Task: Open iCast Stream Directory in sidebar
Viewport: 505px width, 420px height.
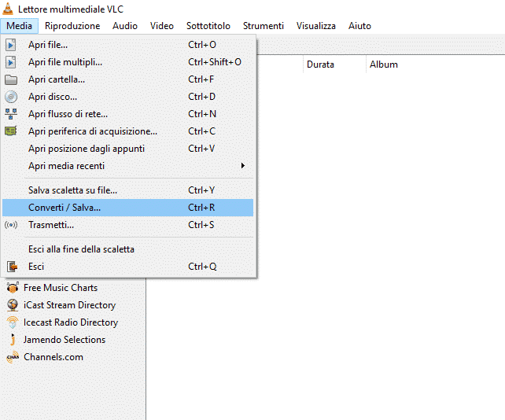Action: [69, 305]
